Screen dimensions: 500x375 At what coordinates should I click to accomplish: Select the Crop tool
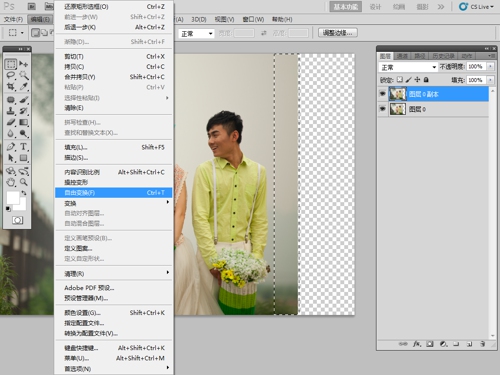(11, 87)
